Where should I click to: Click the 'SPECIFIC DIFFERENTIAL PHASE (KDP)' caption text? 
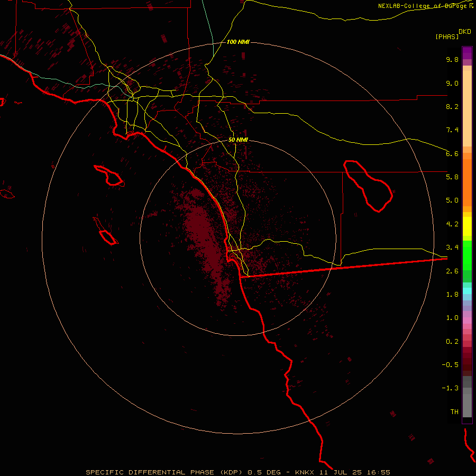164,472
